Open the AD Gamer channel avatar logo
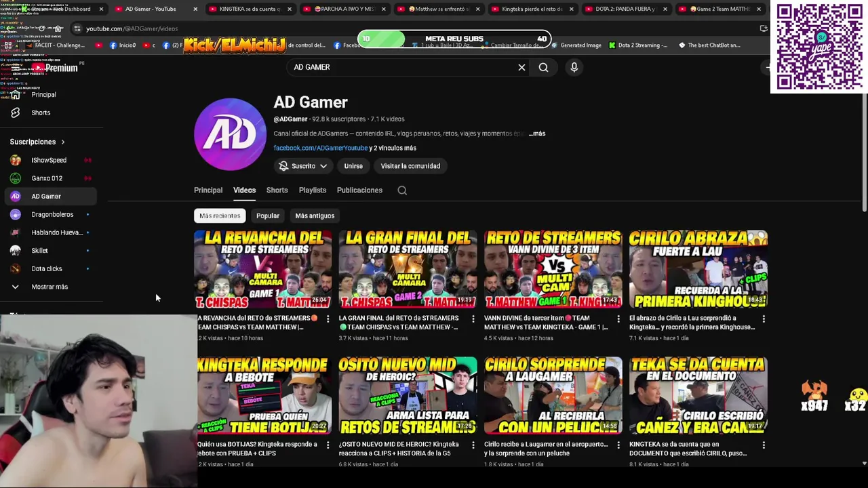Image resolution: width=868 pixels, height=488 pixels. pyautogui.click(x=231, y=134)
